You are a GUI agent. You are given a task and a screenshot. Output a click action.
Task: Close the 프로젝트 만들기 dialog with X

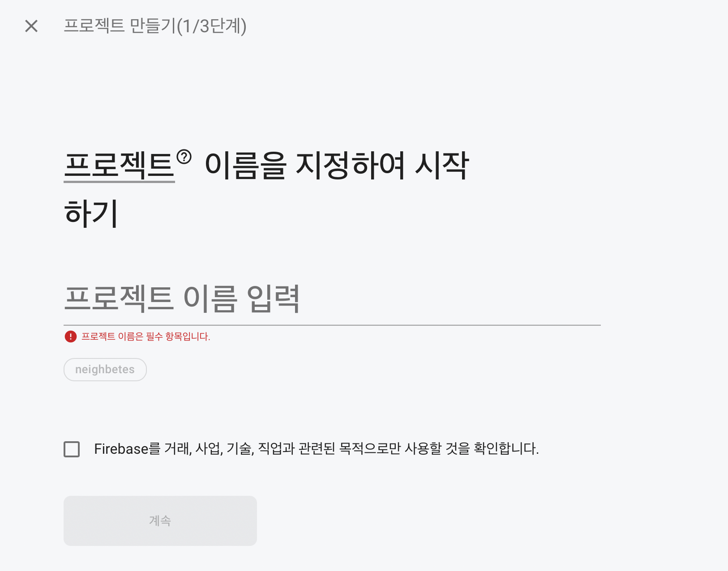[31, 26]
